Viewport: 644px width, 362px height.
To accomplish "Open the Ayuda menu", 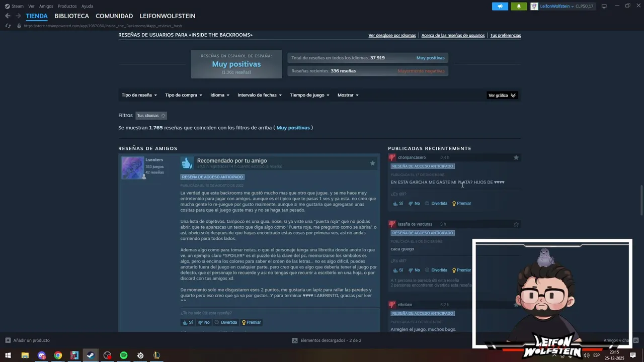I will click(x=87, y=6).
